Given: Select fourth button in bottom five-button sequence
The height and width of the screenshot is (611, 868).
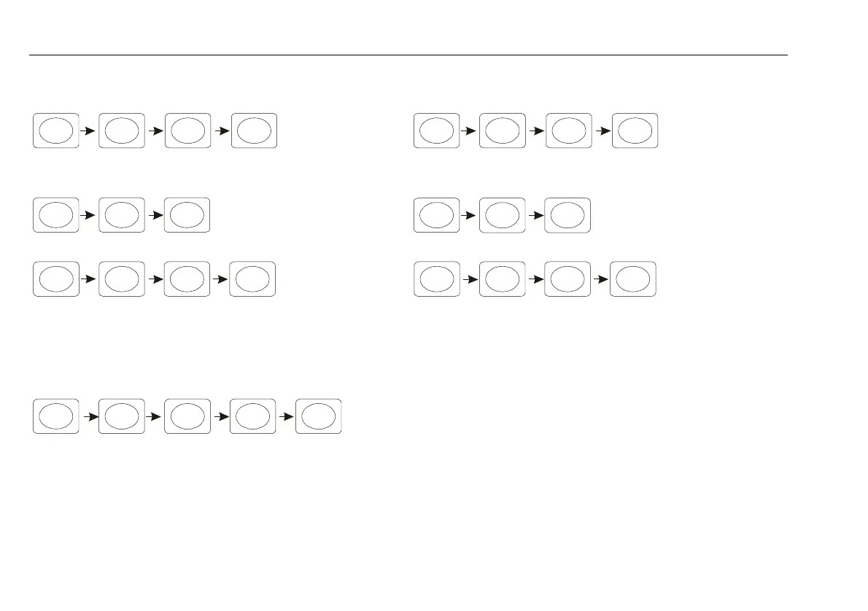Looking at the screenshot, I should coord(252,417).
